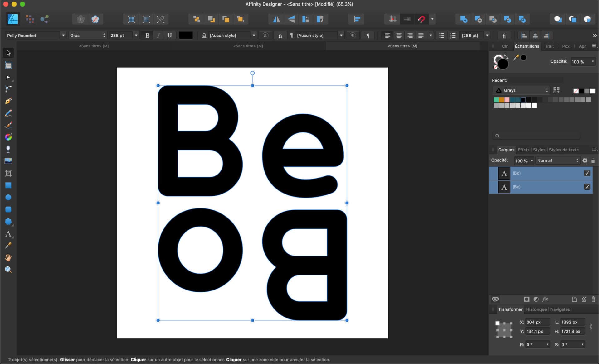This screenshot has width=599, height=364.
Task: Open the Normal blend mode dropdown
Action: click(577, 160)
